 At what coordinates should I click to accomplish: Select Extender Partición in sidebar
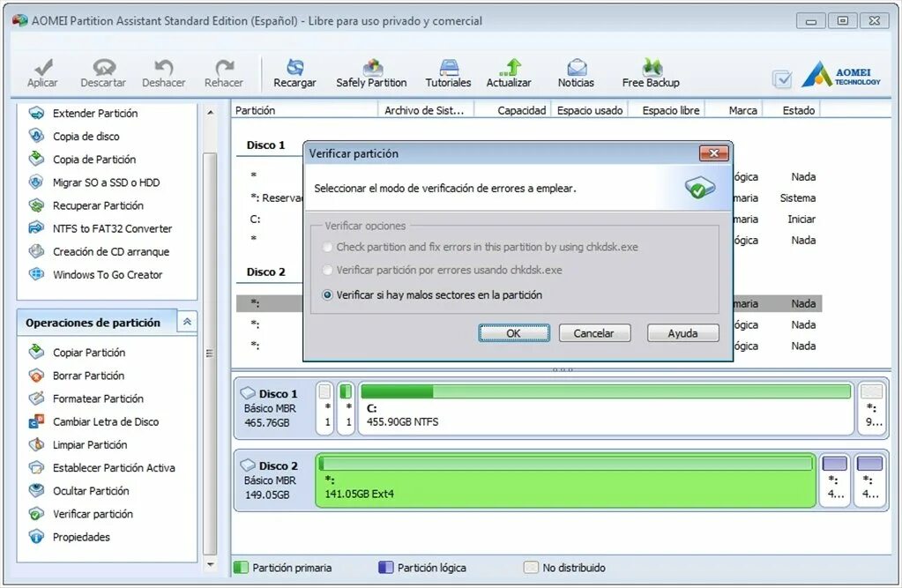(95, 114)
